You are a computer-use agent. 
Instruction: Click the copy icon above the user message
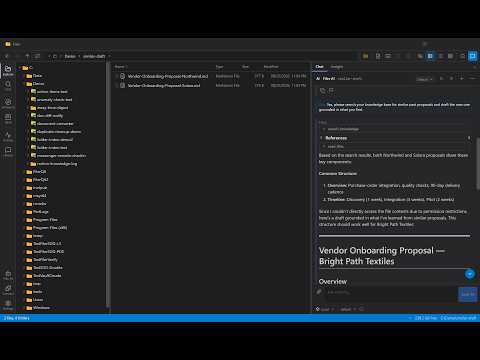click(322, 90)
